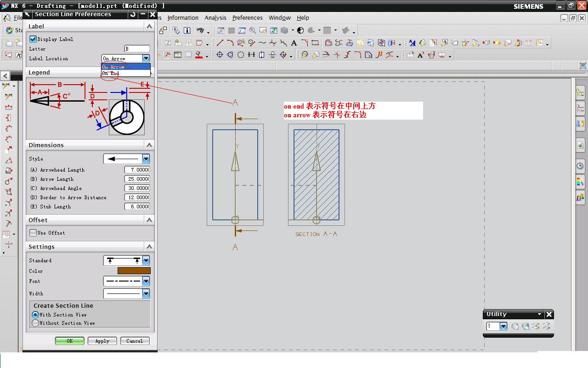Open the line Width dropdown
588x368 pixels.
(x=146, y=293)
